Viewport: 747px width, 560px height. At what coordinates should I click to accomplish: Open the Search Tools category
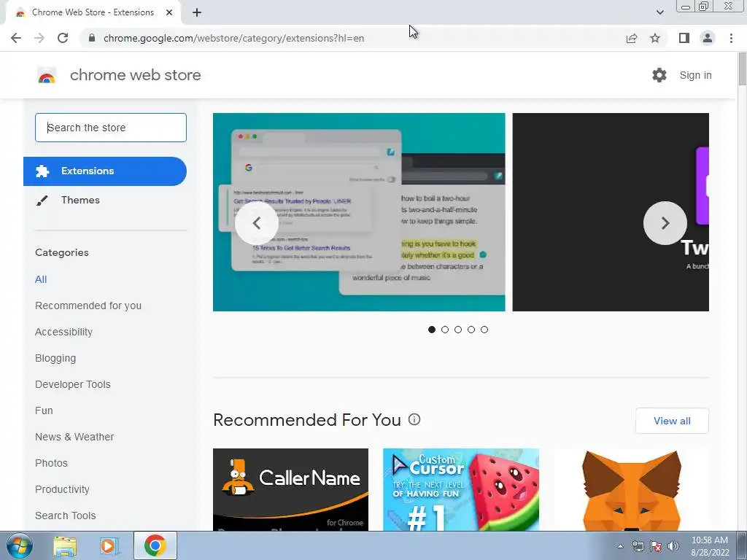tap(65, 516)
